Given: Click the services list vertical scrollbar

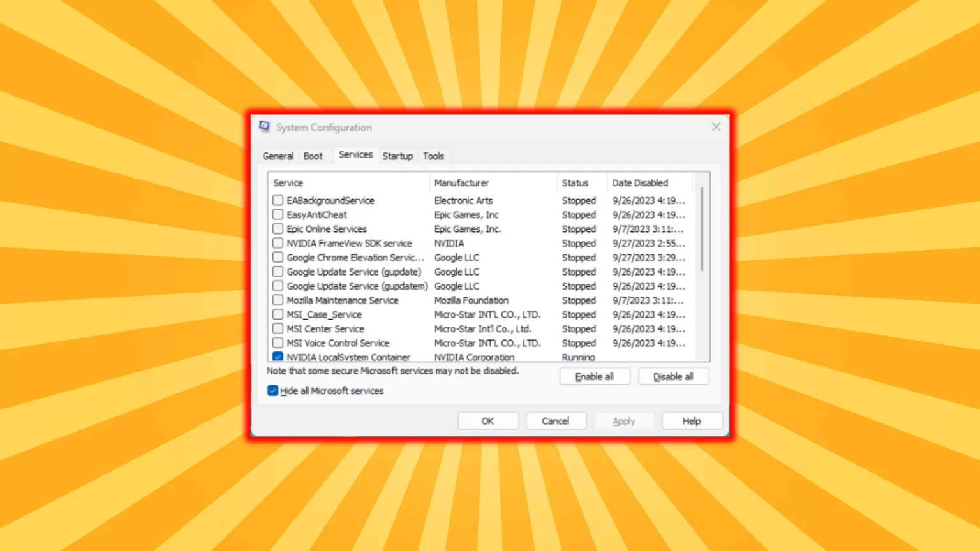Looking at the screenshot, I should pyautogui.click(x=702, y=230).
